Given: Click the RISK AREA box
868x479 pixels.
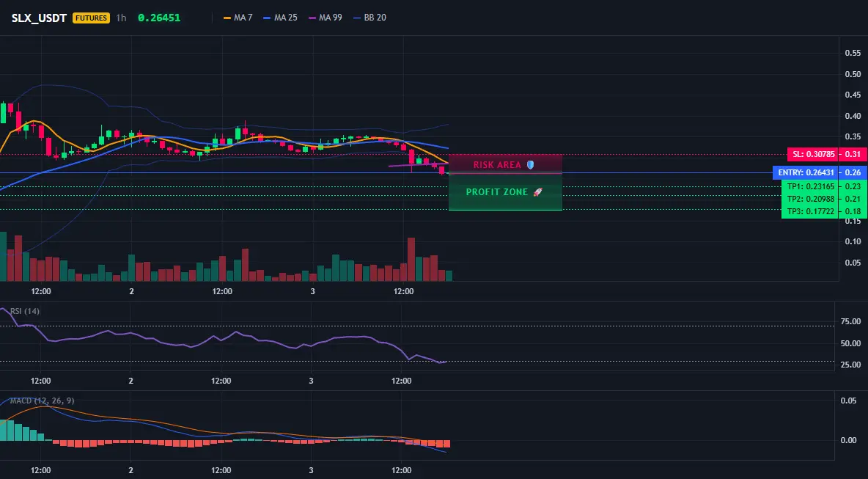Looking at the screenshot, I should point(505,164).
